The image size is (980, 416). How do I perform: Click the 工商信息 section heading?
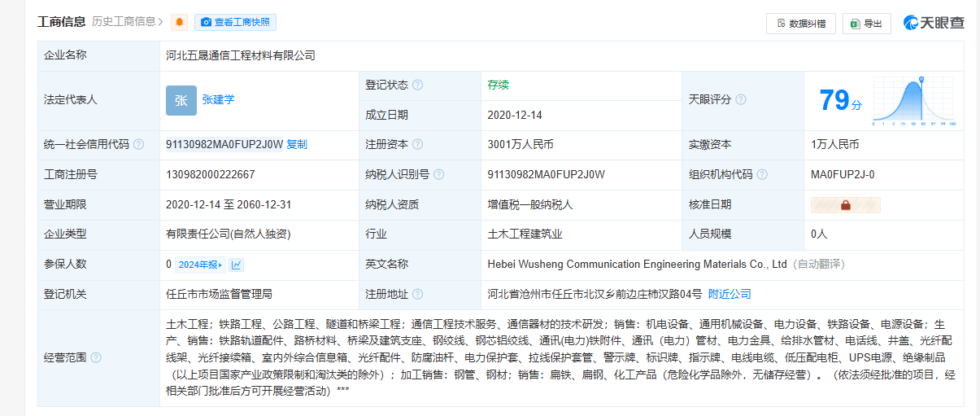(62, 21)
